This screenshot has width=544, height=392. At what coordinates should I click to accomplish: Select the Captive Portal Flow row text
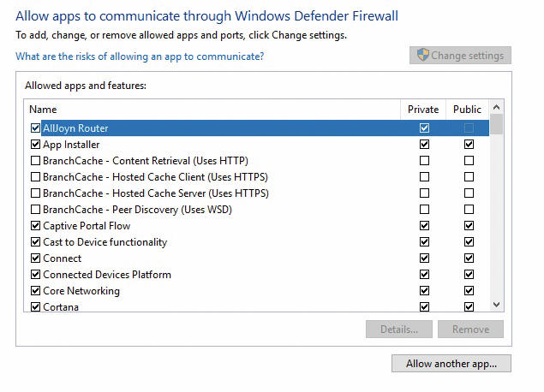(x=87, y=226)
